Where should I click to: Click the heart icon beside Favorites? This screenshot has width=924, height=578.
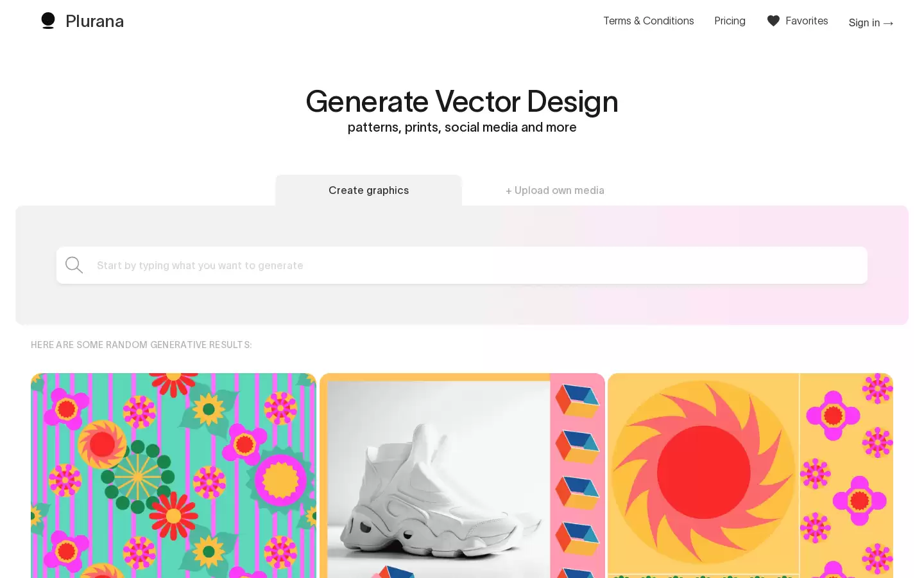773,21
